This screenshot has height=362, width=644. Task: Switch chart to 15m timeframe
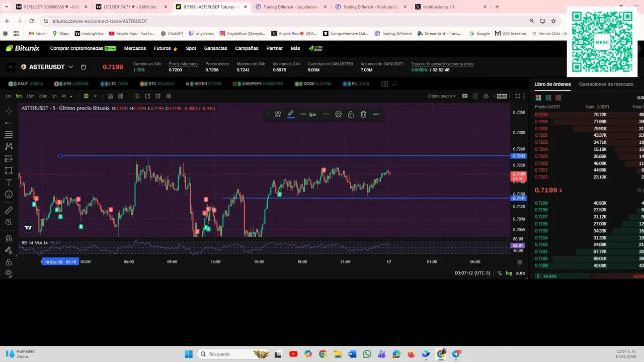(30, 96)
